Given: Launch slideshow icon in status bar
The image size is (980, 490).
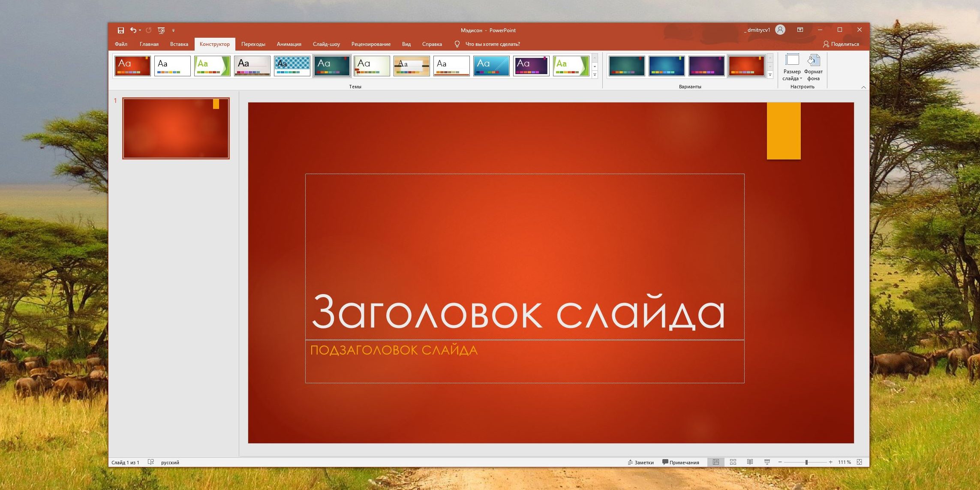Looking at the screenshot, I should 767,462.
